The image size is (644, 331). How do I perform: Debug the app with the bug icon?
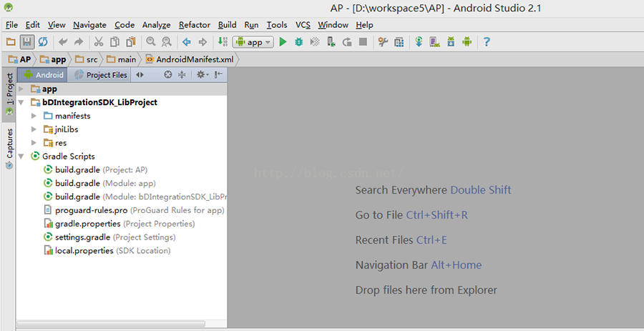pyautogui.click(x=299, y=42)
